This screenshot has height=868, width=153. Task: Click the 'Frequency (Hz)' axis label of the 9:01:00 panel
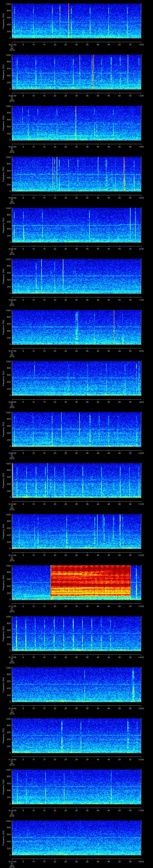click(x=3, y=21)
